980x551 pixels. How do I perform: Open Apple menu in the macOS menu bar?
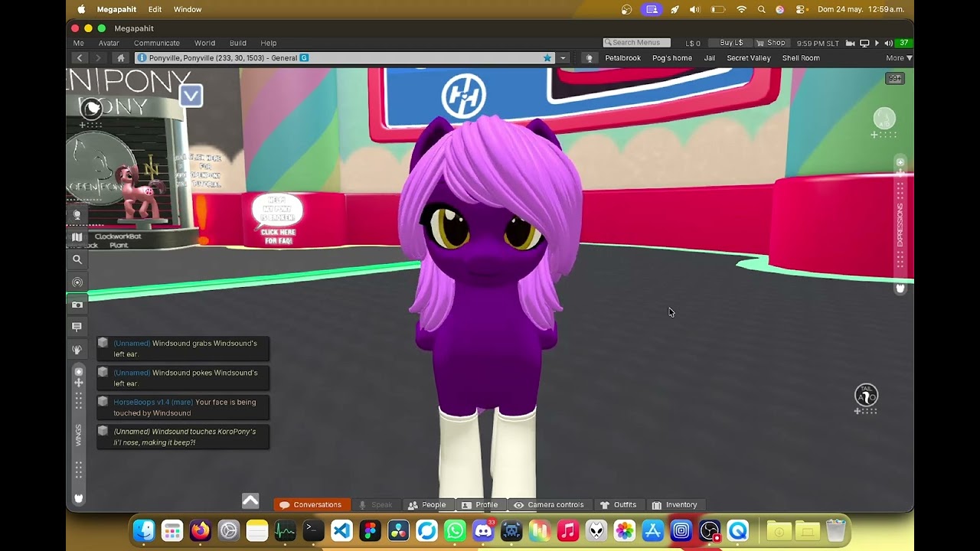click(81, 9)
